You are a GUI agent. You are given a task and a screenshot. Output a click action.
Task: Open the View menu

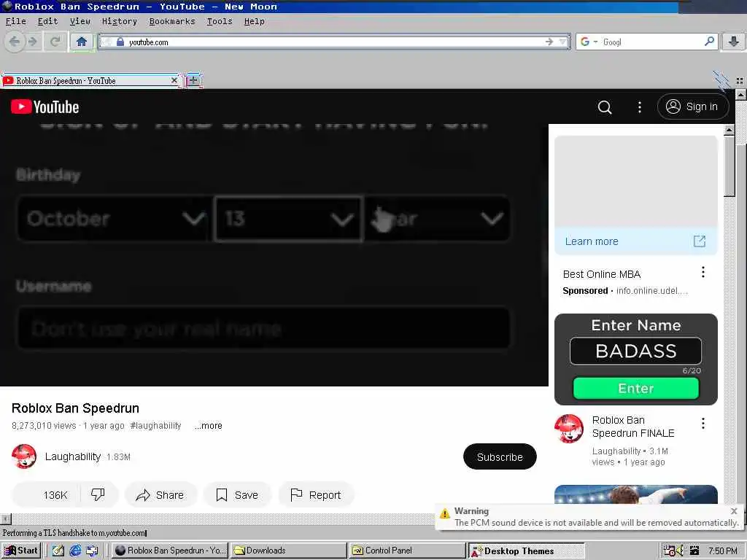(x=80, y=21)
